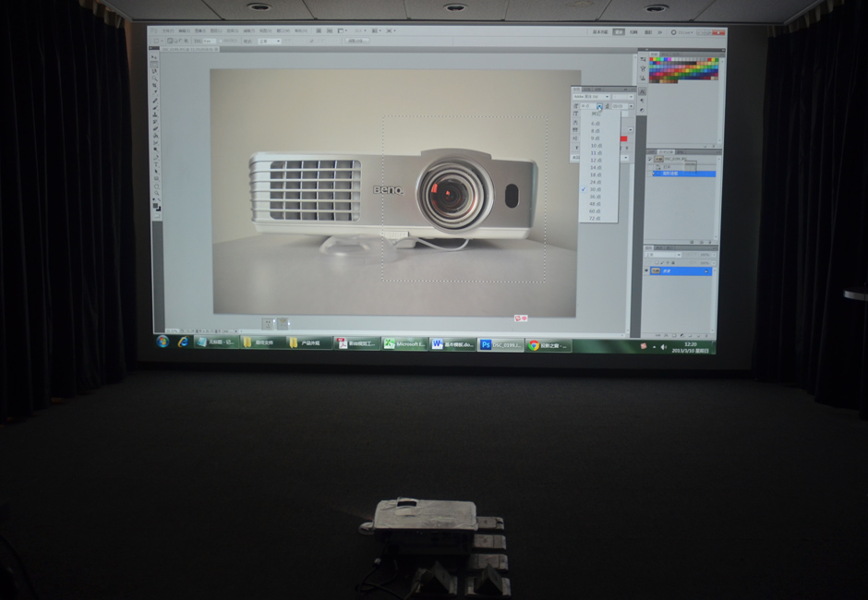Choose 72 点 from the font size list
Viewport: 868px width, 600px height.
point(598,218)
